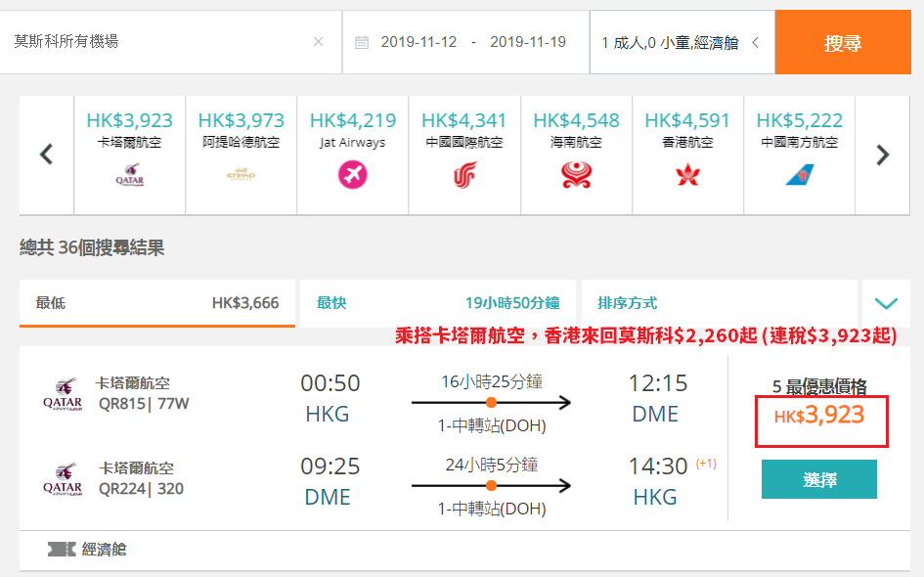The width and height of the screenshot is (924, 577).
Task: Click the stopover dot on the 16小時25分鐘 route
Action: tap(491, 403)
